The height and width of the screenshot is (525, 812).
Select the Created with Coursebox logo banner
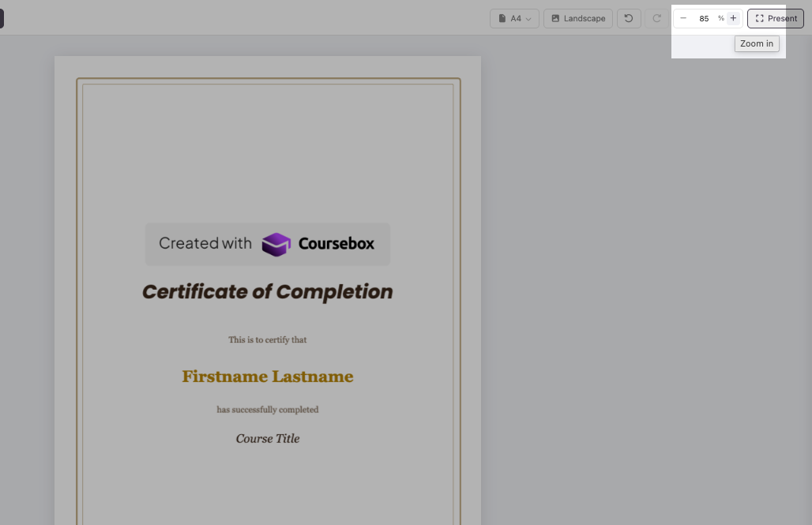coord(267,244)
